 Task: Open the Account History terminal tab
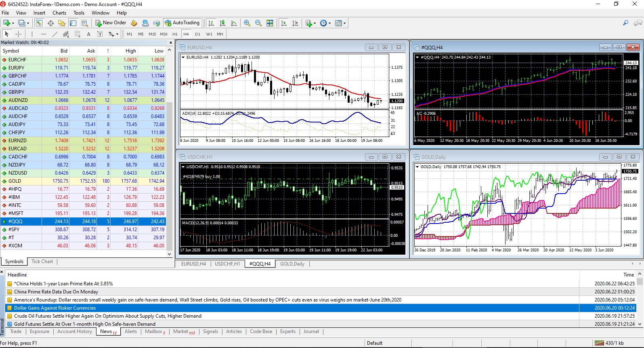coord(75,331)
